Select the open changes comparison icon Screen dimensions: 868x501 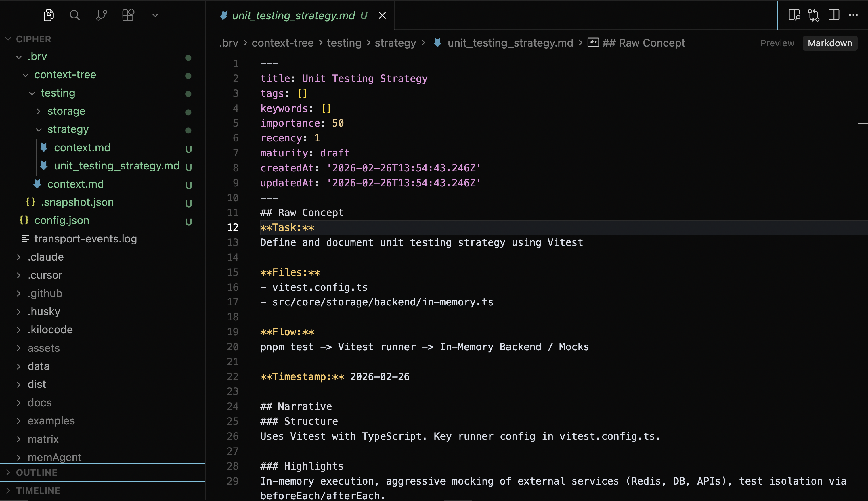coord(814,15)
